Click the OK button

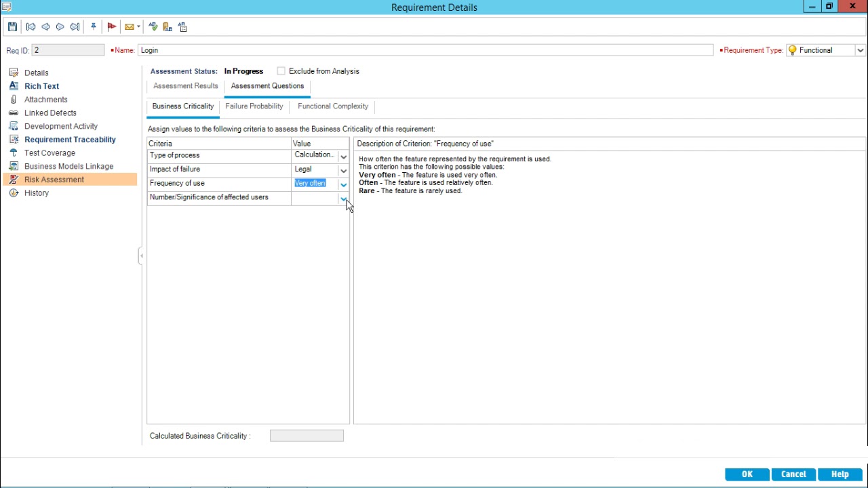tap(747, 474)
